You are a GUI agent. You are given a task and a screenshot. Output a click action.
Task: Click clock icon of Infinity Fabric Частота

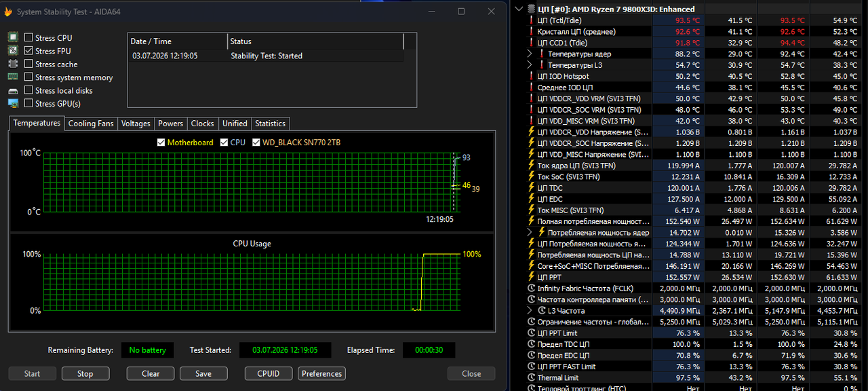pyautogui.click(x=532, y=288)
